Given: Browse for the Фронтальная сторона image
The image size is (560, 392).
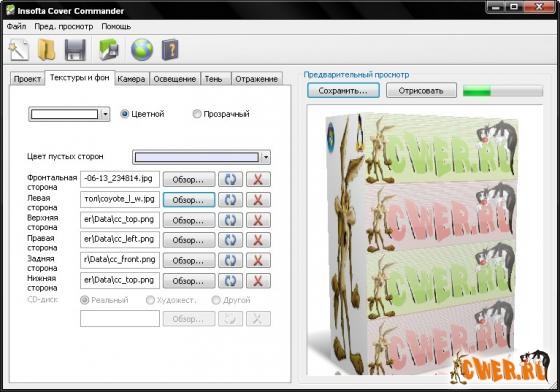Looking at the screenshot, I should (x=189, y=179).
